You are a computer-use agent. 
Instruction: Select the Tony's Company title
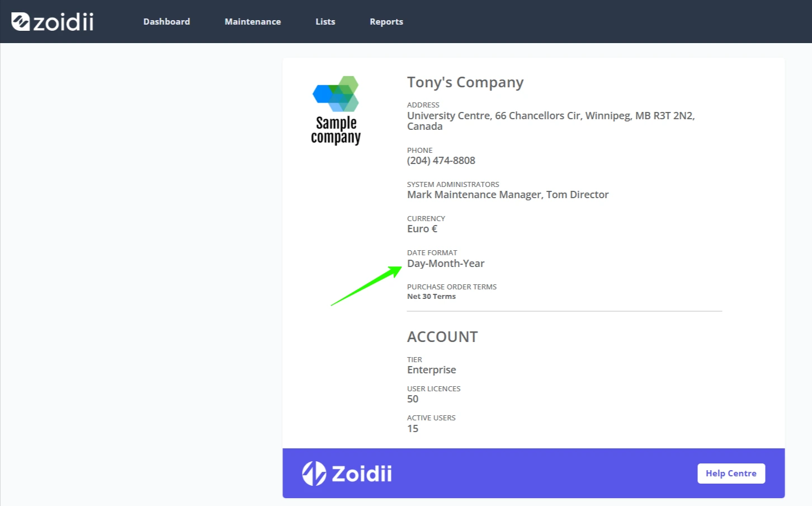click(x=465, y=82)
